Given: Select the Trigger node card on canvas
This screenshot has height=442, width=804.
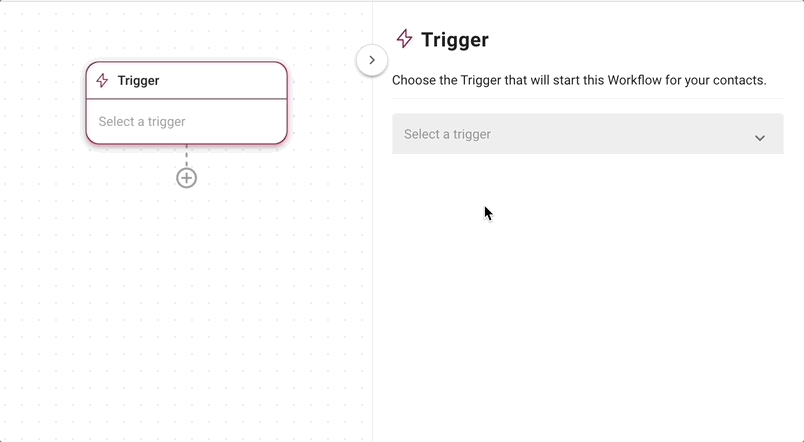Looking at the screenshot, I should [x=187, y=103].
